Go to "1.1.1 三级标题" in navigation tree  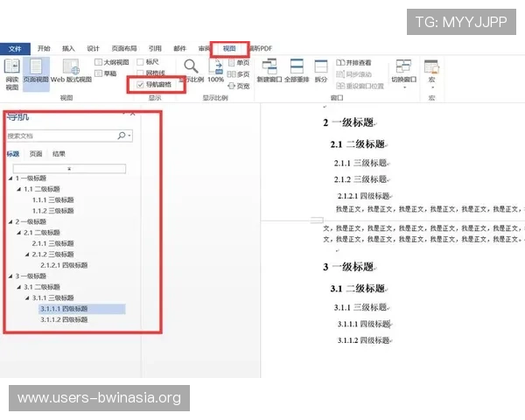point(52,200)
